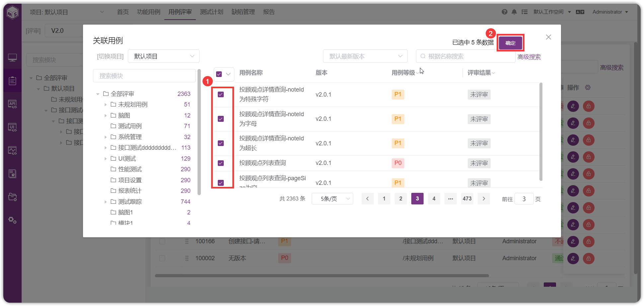The height and width of the screenshot is (306, 644).
Task: Click the 确定 confirm button
Action: coord(511,43)
